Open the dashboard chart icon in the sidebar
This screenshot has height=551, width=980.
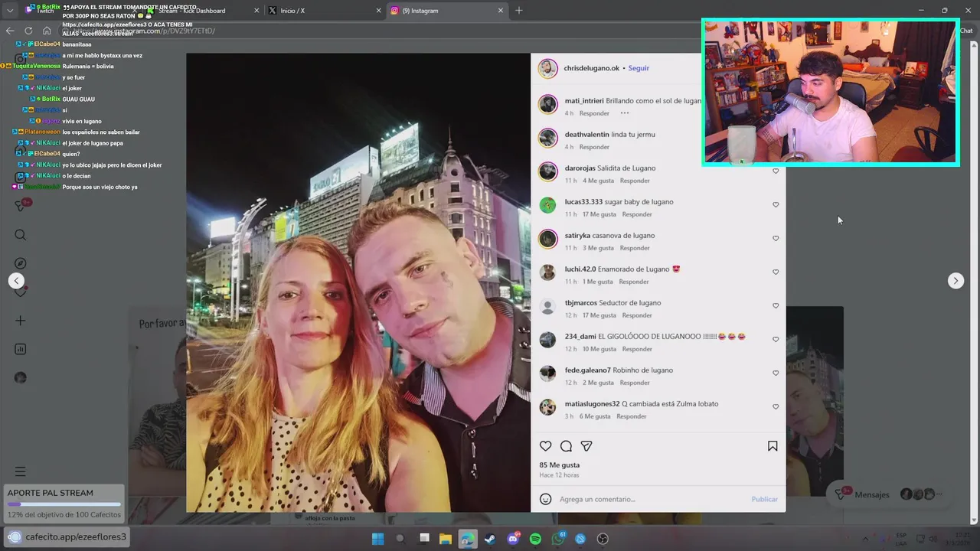click(x=21, y=349)
